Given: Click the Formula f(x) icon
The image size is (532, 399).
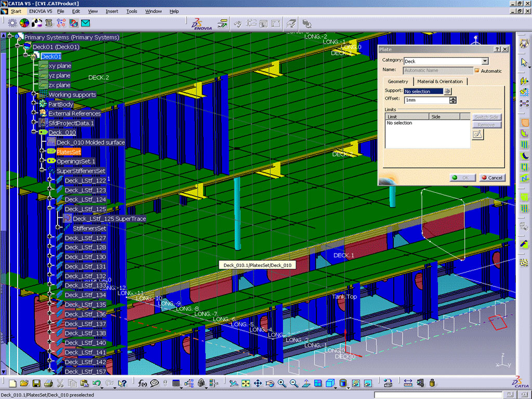Looking at the screenshot, I should click(142, 383).
